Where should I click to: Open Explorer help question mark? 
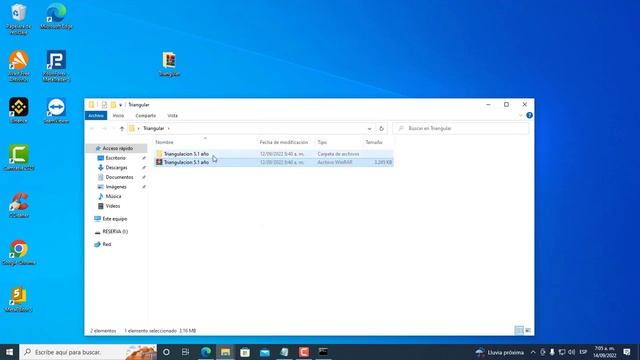pos(529,116)
